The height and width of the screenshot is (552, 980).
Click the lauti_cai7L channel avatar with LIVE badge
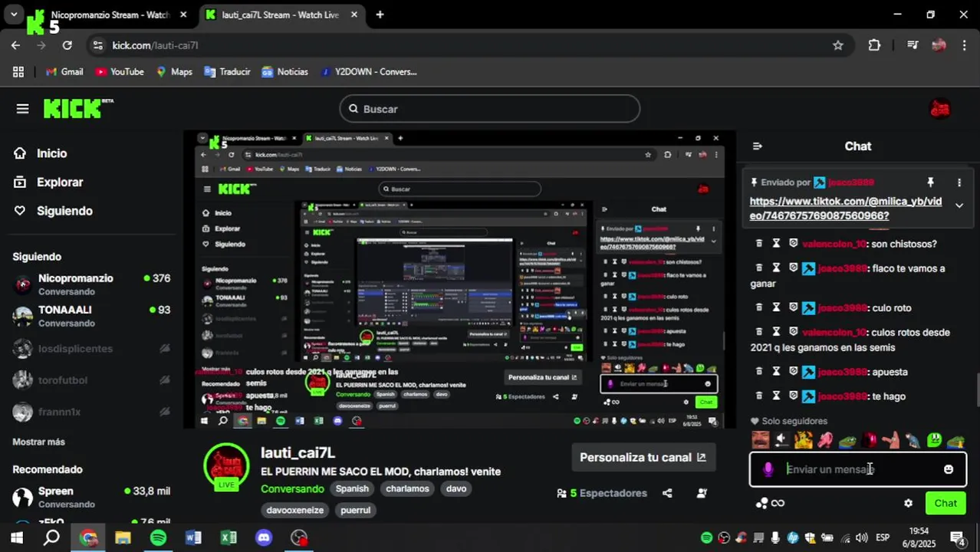[226, 465]
